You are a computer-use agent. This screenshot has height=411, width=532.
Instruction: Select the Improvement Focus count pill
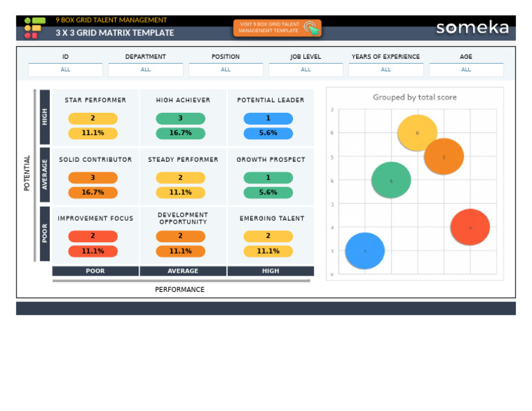tap(93, 236)
